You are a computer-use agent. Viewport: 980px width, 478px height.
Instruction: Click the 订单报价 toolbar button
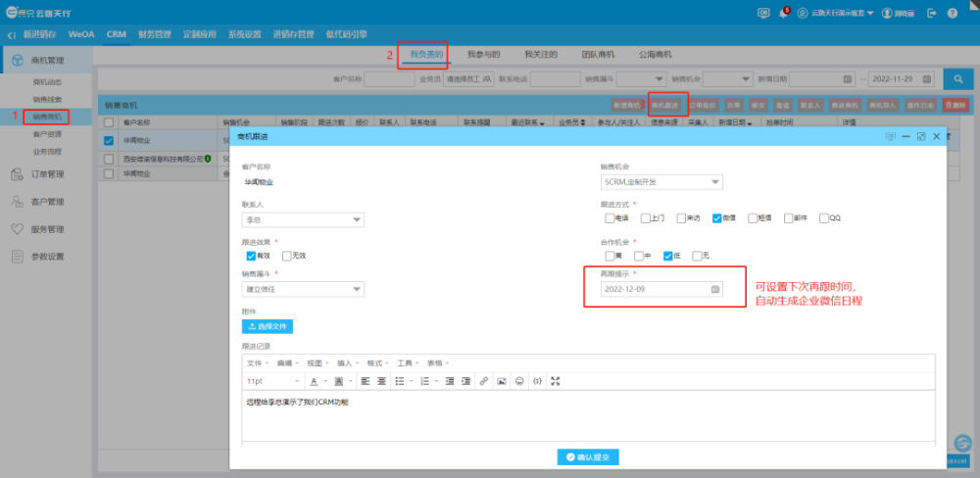(705, 106)
